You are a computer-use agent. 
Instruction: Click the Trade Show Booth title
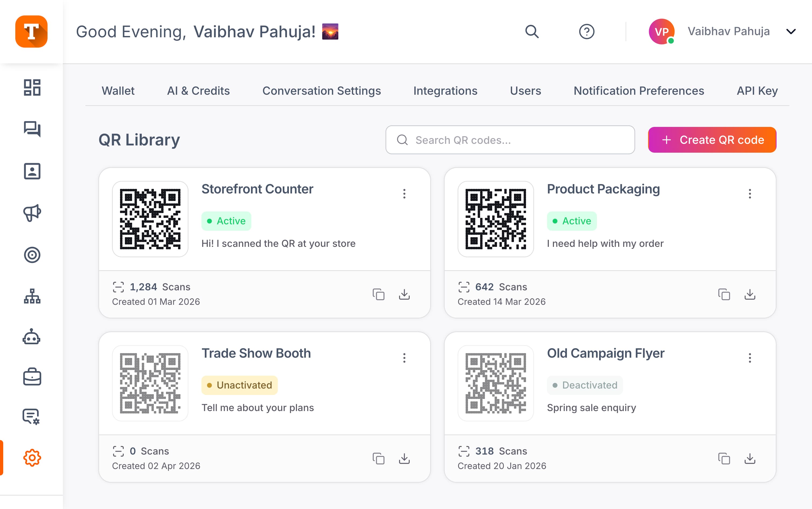click(x=256, y=353)
